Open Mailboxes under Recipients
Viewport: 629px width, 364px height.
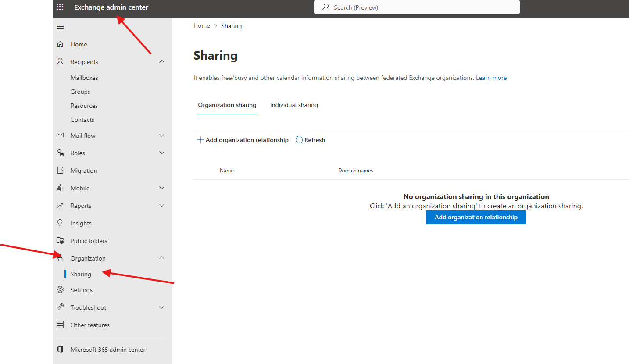pyautogui.click(x=84, y=78)
